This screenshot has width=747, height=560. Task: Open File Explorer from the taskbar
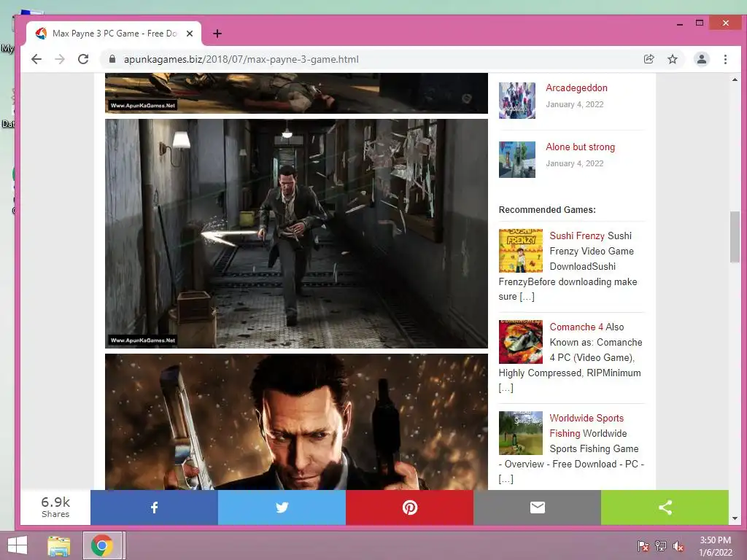pyautogui.click(x=59, y=545)
